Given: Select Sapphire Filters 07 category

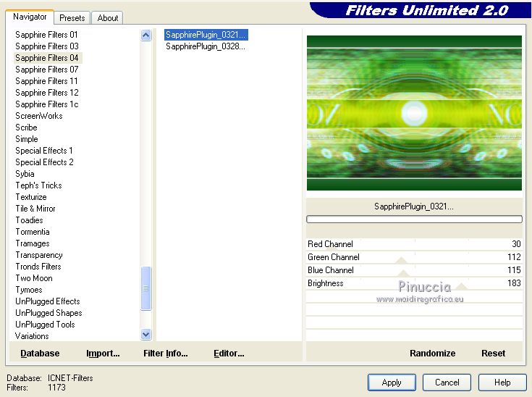Looking at the screenshot, I should coord(47,70).
